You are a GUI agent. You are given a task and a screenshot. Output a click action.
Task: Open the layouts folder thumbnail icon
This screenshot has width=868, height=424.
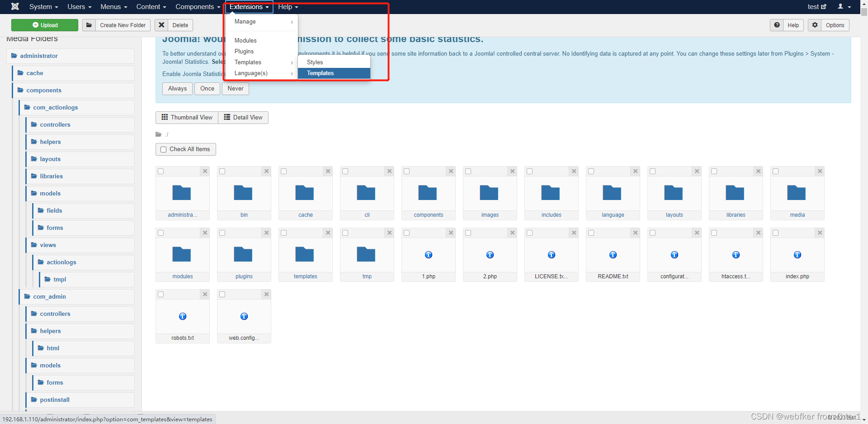tap(674, 193)
